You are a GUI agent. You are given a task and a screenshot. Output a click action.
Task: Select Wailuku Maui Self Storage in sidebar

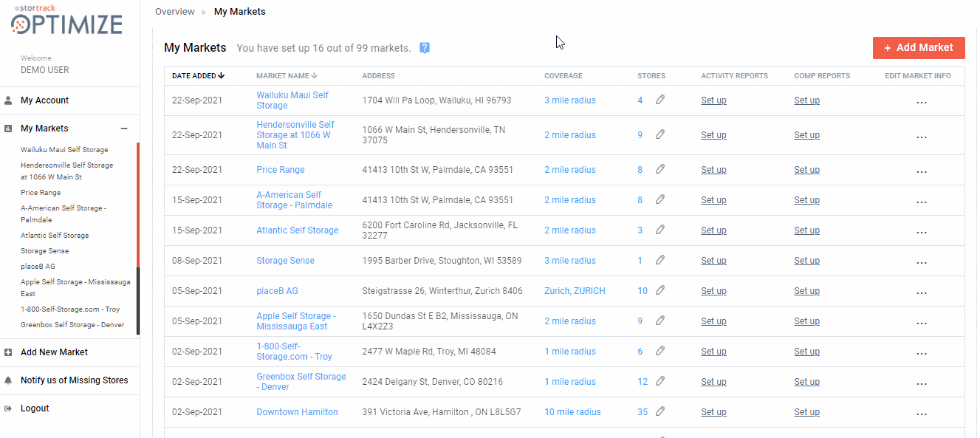click(64, 150)
